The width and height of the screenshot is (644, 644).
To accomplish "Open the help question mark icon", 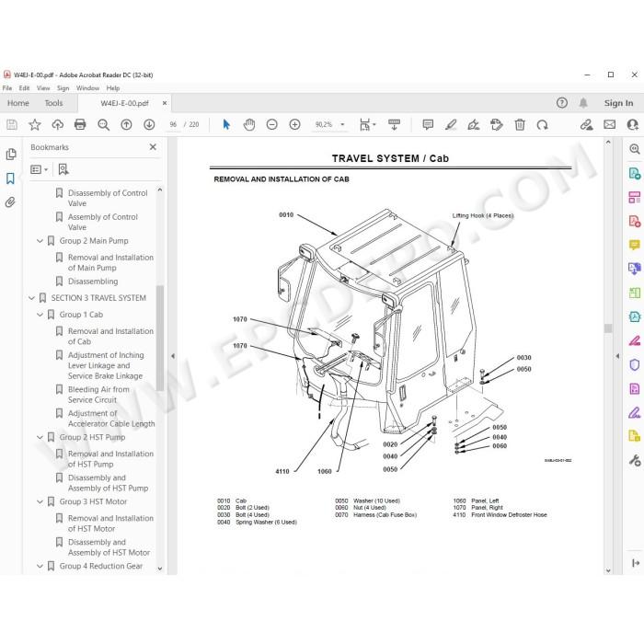I will coord(562,103).
